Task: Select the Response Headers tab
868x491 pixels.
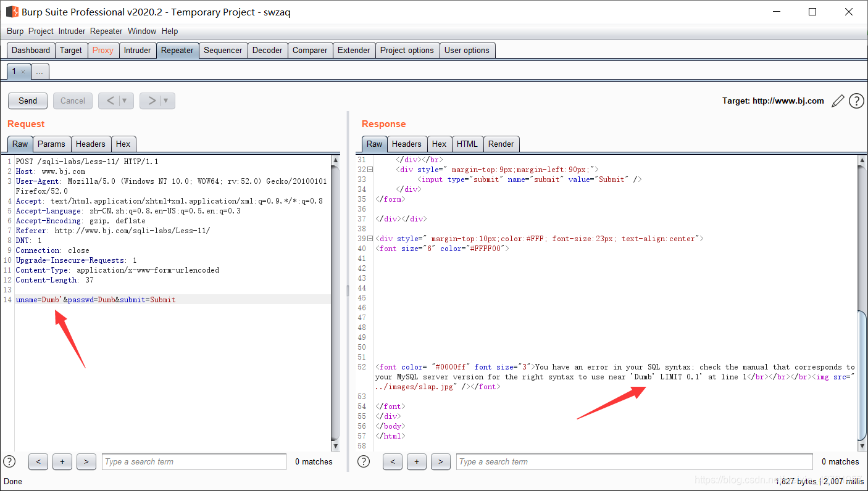Action: (407, 144)
